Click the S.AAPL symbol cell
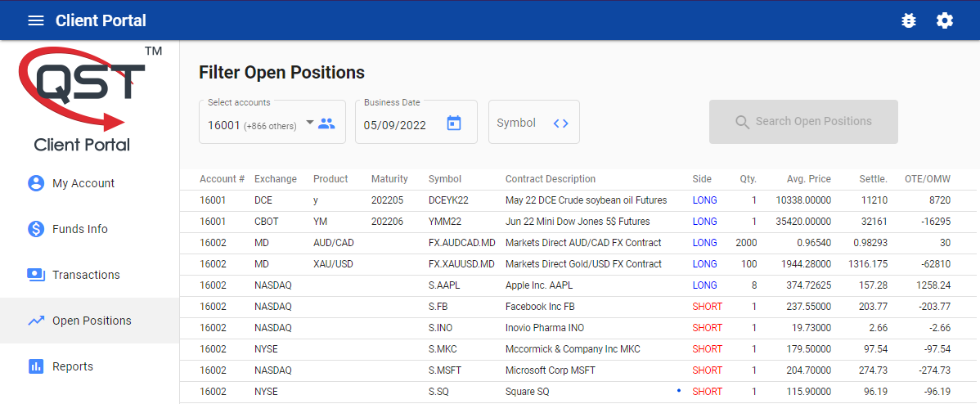Image resolution: width=980 pixels, height=404 pixels. click(444, 285)
